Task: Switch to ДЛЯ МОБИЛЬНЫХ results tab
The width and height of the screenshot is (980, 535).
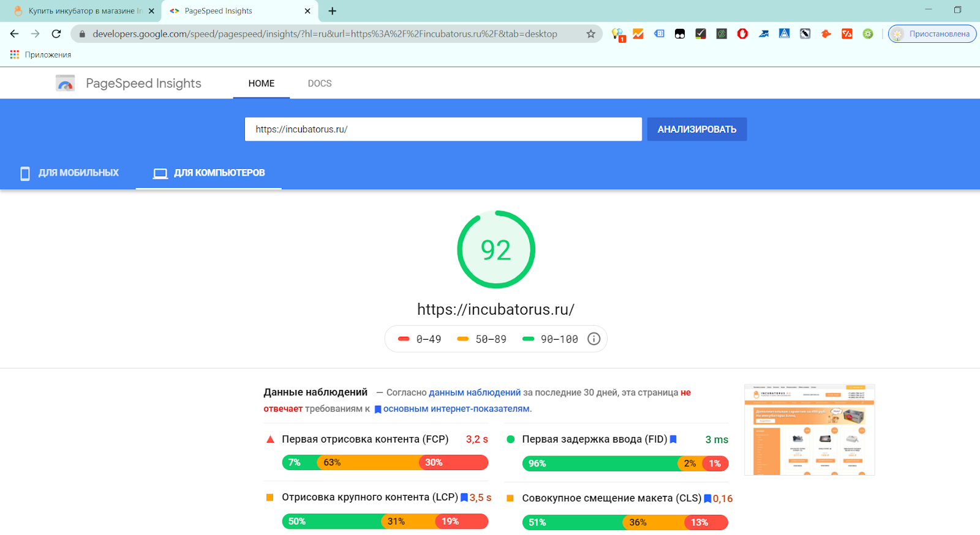Action: pos(69,173)
